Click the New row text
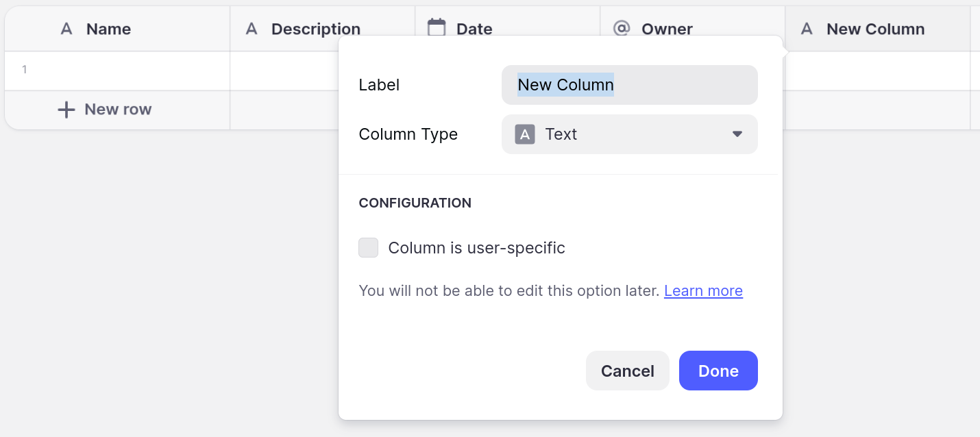The image size is (980, 437). pyautogui.click(x=118, y=110)
